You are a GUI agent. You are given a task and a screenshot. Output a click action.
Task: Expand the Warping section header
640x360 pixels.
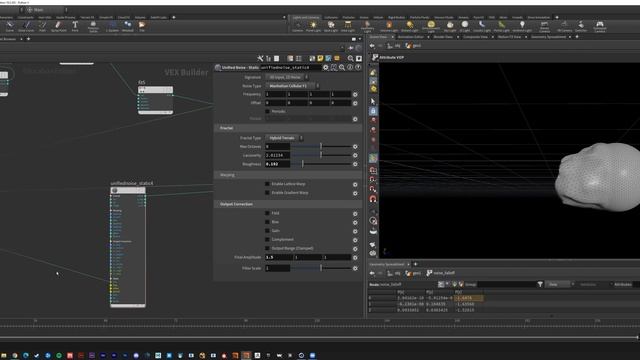pyautogui.click(x=288, y=175)
